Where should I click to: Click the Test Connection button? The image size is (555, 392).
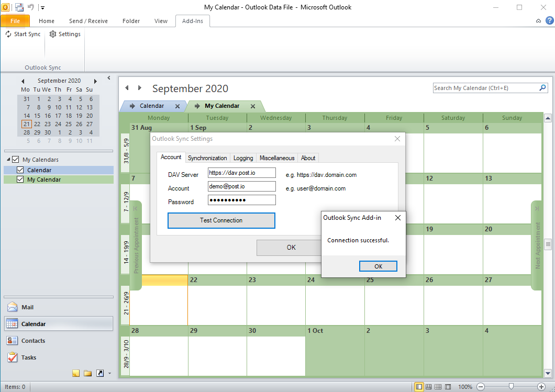[x=221, y=220]
